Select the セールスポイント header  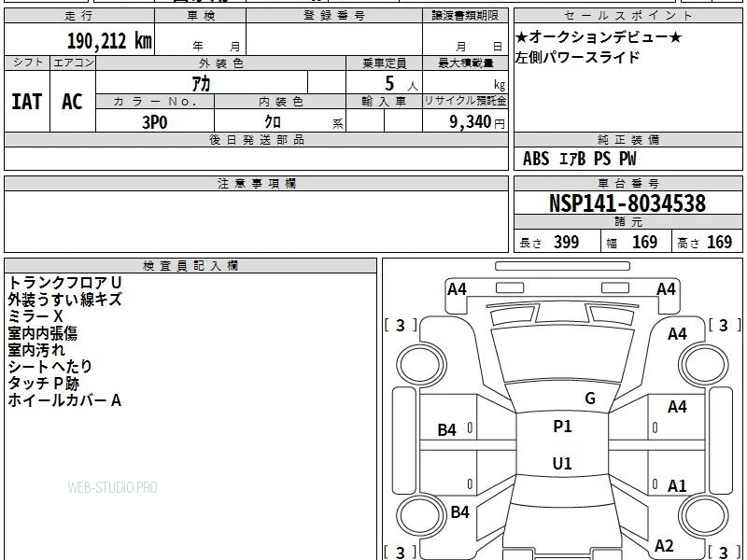pyautogui.click(x=627, y=16)
